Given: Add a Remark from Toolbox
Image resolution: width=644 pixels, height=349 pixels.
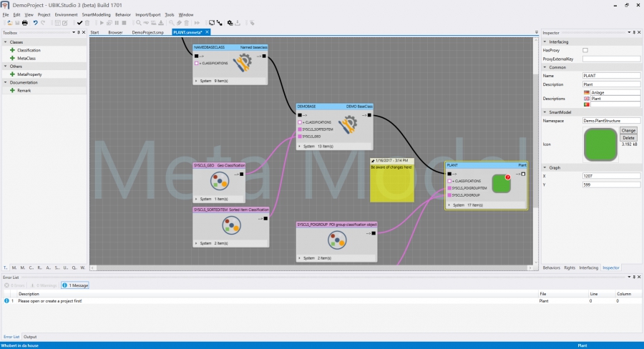Looking at the screenshot, I should 24,90.
